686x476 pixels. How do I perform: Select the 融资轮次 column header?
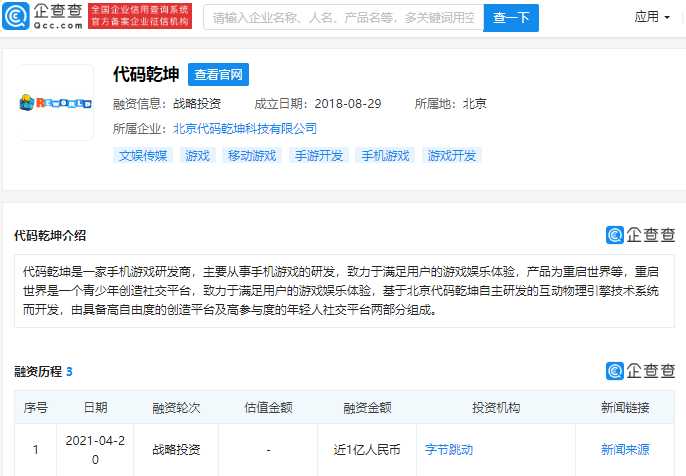[176, 407]
